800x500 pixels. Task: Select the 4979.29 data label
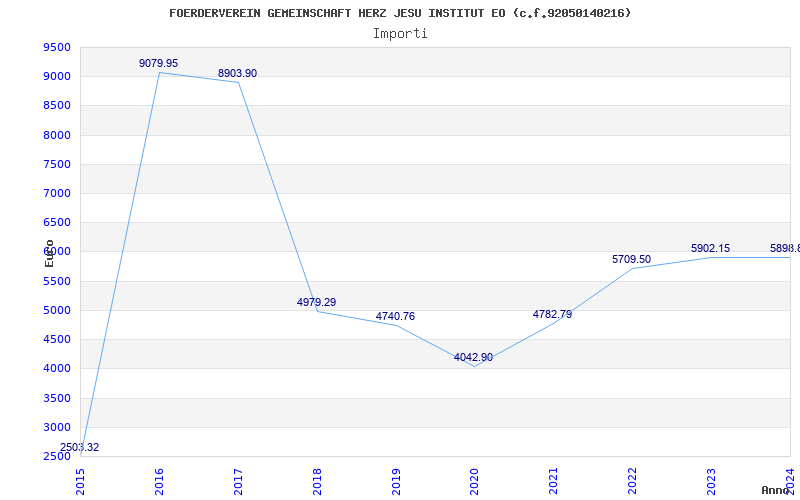point(316,302)
